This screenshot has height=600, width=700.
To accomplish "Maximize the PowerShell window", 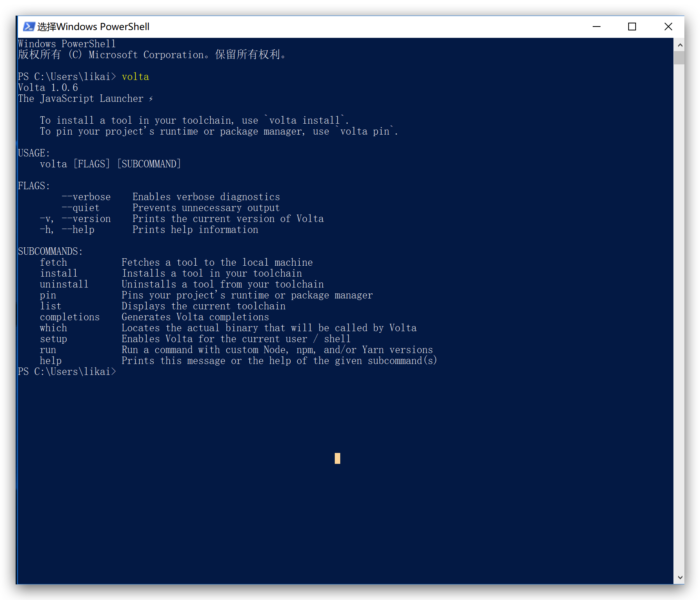I will [x=632, y=27].
